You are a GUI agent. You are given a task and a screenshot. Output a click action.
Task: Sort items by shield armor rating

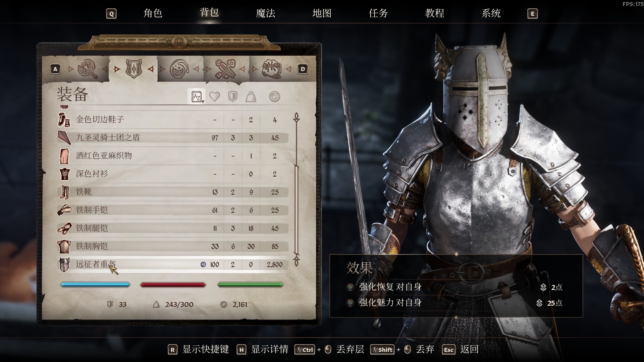click(233, 97)
